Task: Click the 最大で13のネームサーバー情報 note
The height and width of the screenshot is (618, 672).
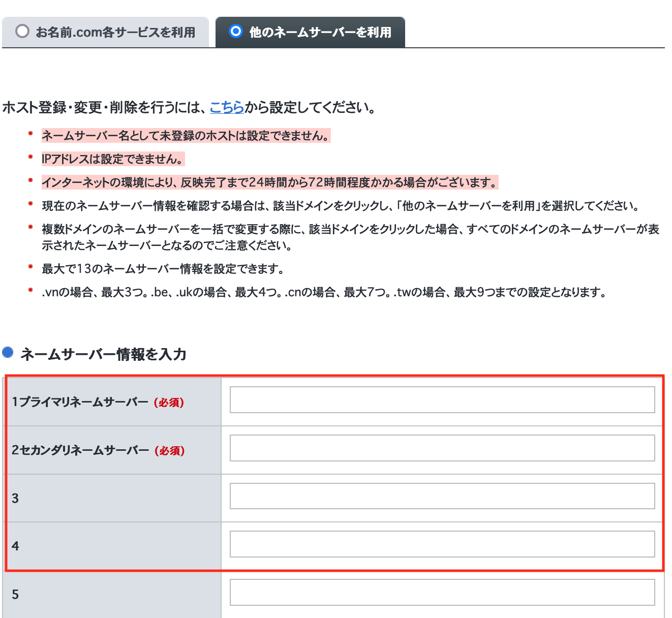Action: (163, 269)
